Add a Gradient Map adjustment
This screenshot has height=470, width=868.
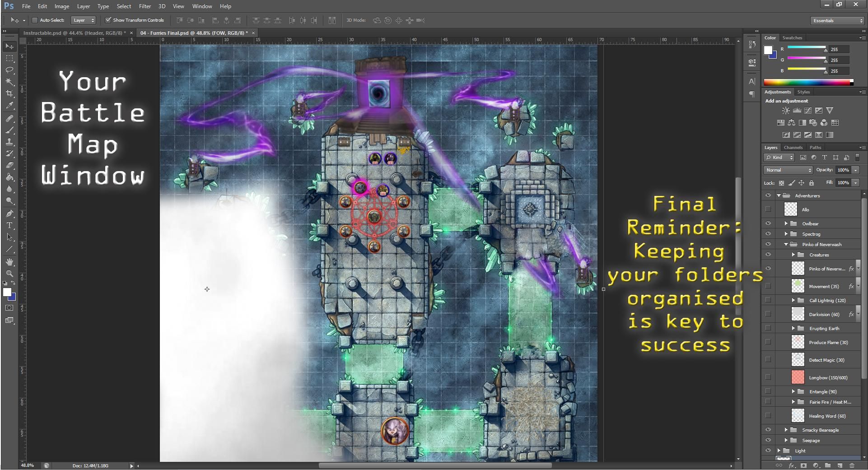pos(829,135)
